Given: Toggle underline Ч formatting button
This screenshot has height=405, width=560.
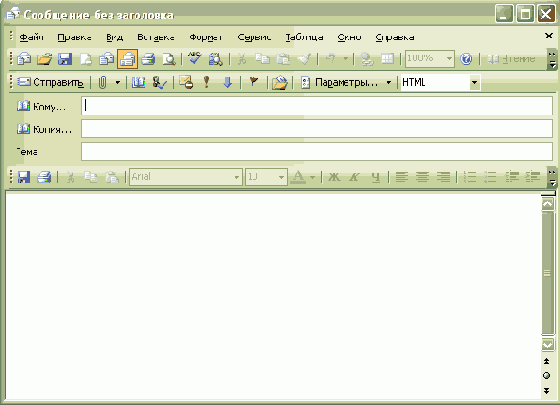Looking at the screenshot, I should (x=375, y=177).
